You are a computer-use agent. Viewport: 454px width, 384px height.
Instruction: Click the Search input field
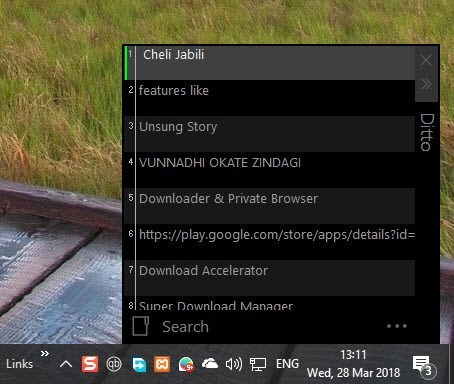[267, 326]
